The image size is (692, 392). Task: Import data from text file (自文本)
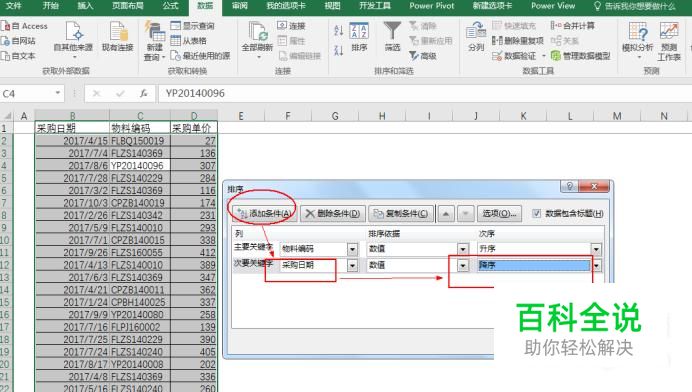[x=19, y=56]
